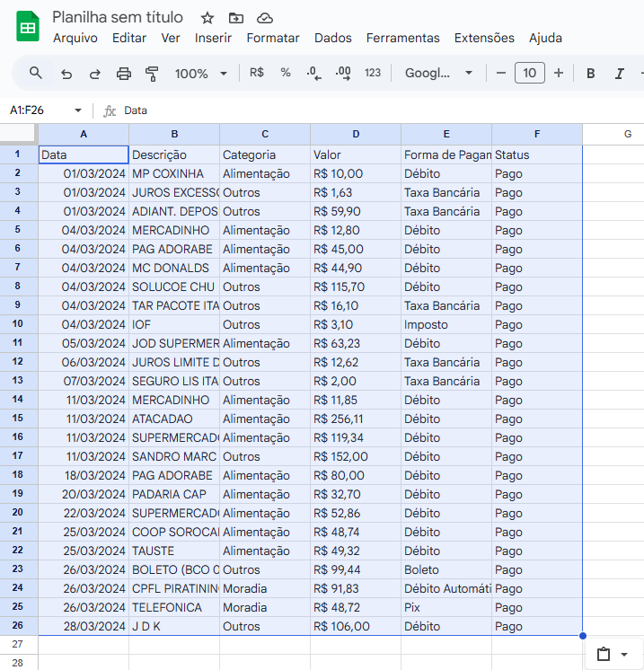Screen dimensions: 644x670
Task: Open the Arquivo menu
Action: (x=75, y=38)
